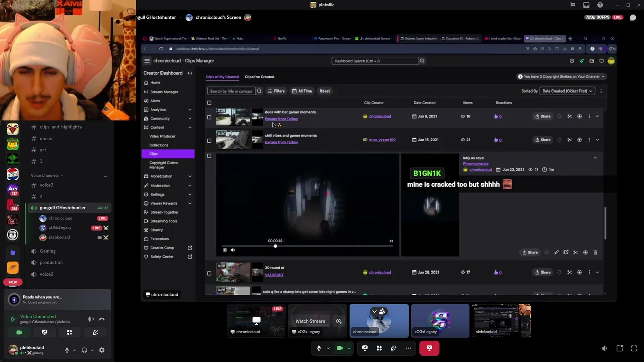This screenshot has height=362, width=644.
Task: Share the 'duos with bar gamer moments' clip
Action: 543,116
